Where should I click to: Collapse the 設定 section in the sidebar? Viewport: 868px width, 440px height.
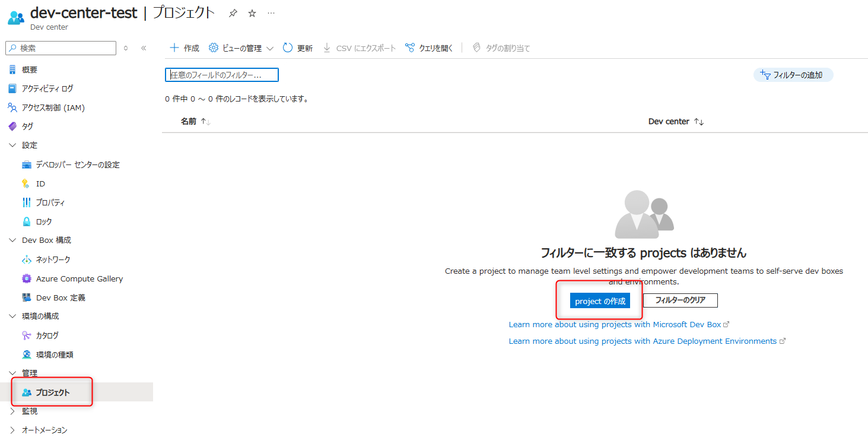(x=12, y=145)
